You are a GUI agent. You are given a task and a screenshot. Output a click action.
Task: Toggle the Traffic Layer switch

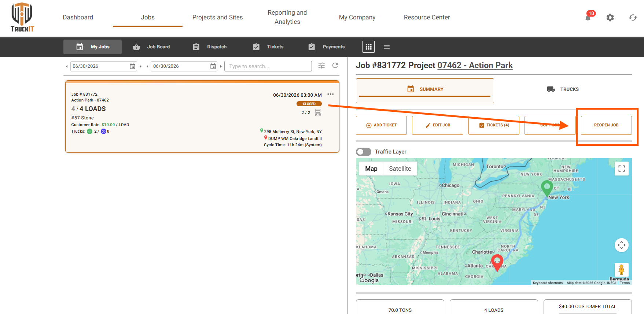[364, 152]
